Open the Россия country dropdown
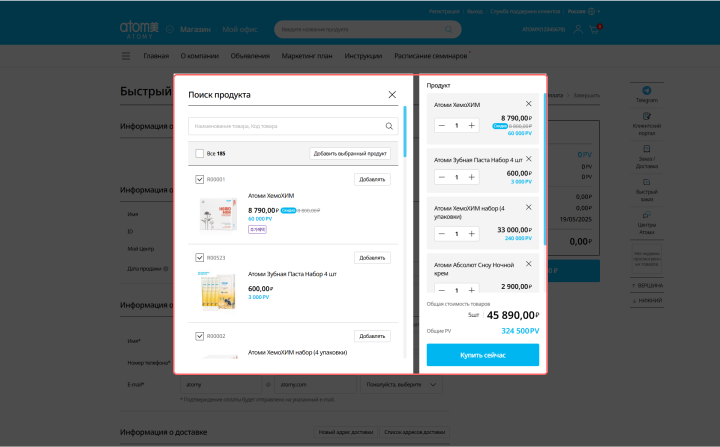Screen dimensions: 720x447 click(x=584, y=11)
